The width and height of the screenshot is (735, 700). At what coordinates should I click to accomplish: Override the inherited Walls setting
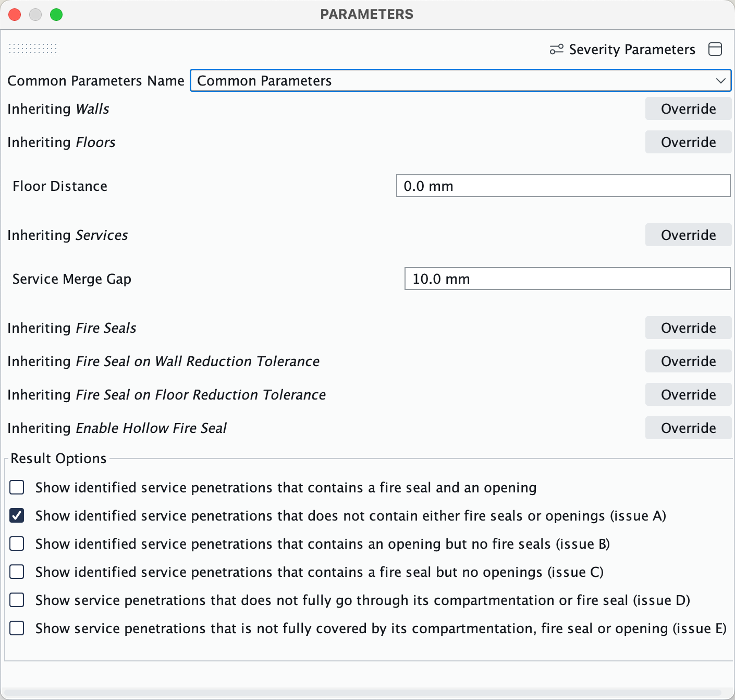click(x=688, y=109)
